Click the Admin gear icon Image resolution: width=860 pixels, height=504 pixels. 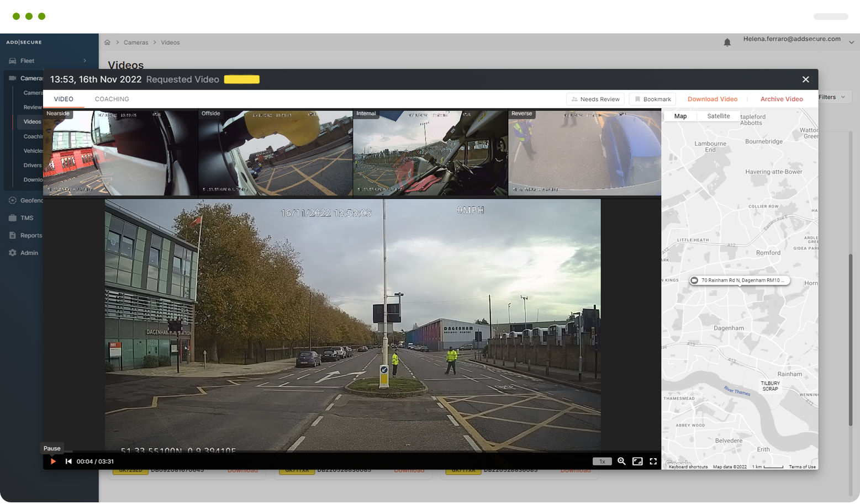(12, 253)
